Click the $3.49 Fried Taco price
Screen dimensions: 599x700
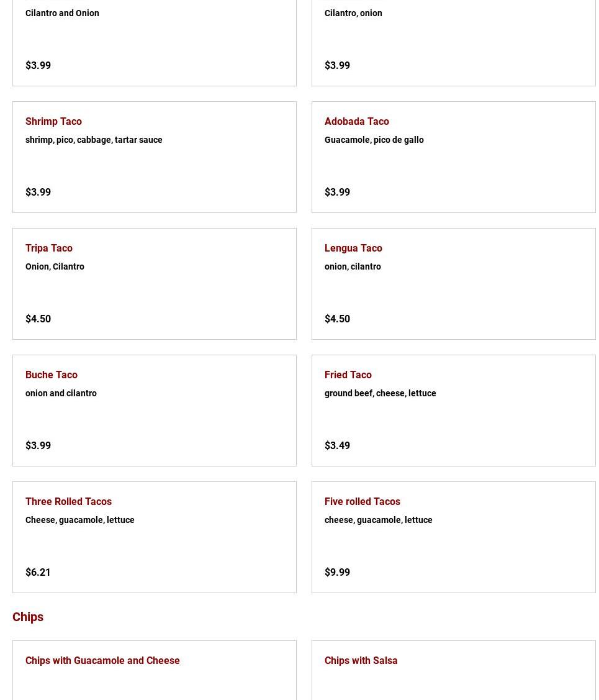(x=337, y=445)
